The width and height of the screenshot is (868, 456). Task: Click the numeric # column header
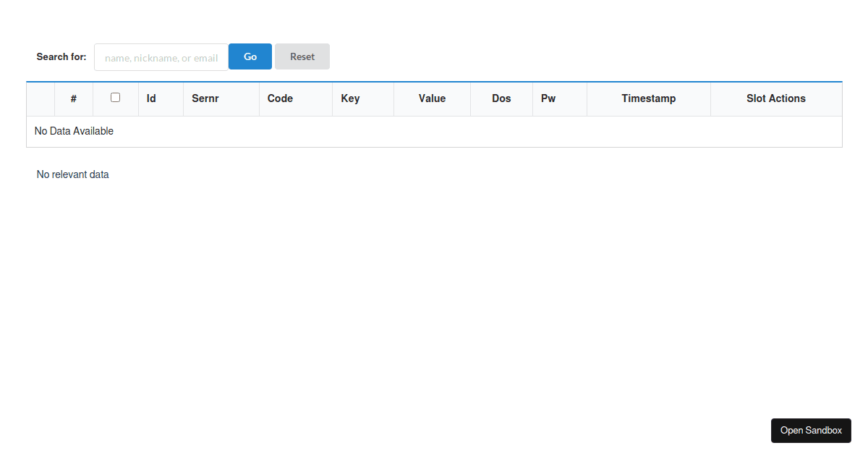[73, 98]
